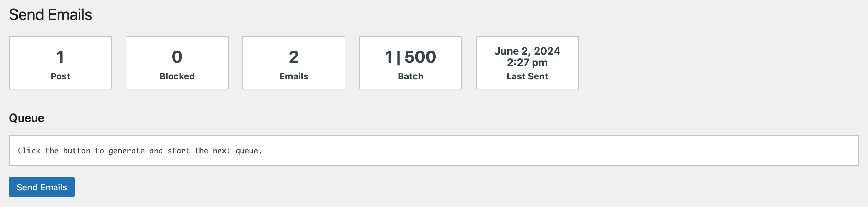Click the number 2 above Emails
Viewport: 868px width, 207px height.
click(x=294, y=57)
